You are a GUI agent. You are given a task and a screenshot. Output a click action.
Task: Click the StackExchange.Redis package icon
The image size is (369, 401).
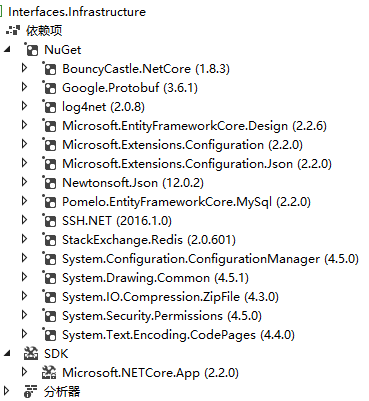pos(49,239)
